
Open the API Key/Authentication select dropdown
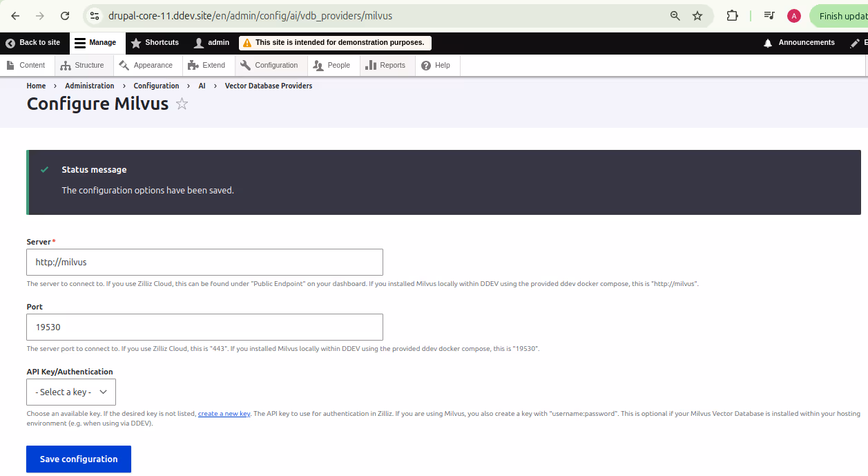71,392
